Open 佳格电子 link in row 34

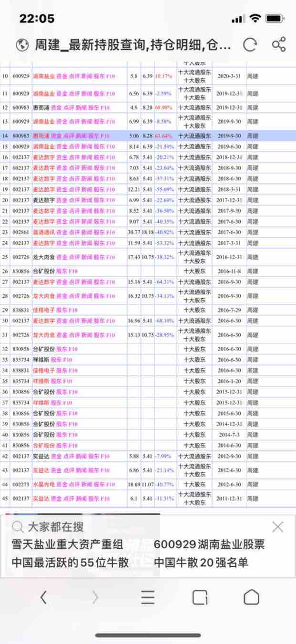point(43,371)
